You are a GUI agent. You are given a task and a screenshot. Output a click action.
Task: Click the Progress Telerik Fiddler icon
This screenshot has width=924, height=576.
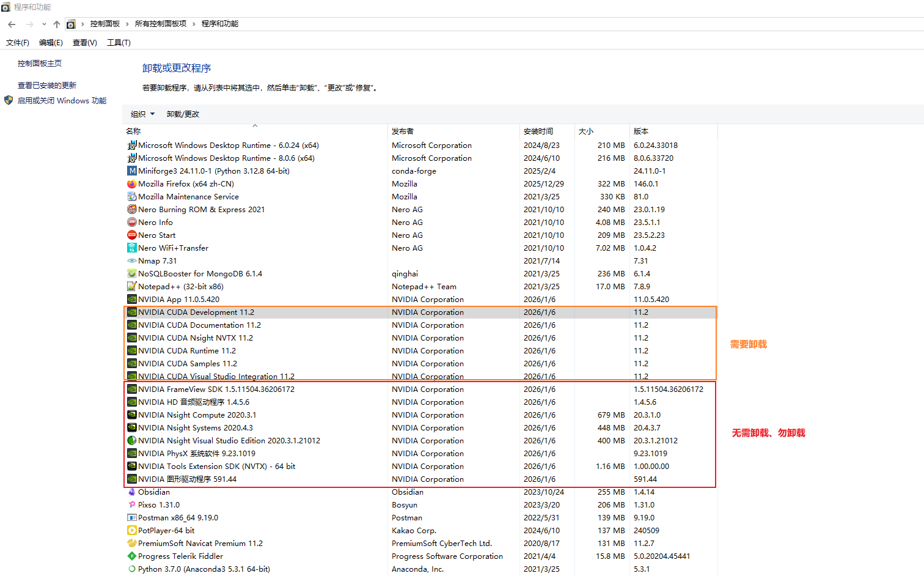131,556
